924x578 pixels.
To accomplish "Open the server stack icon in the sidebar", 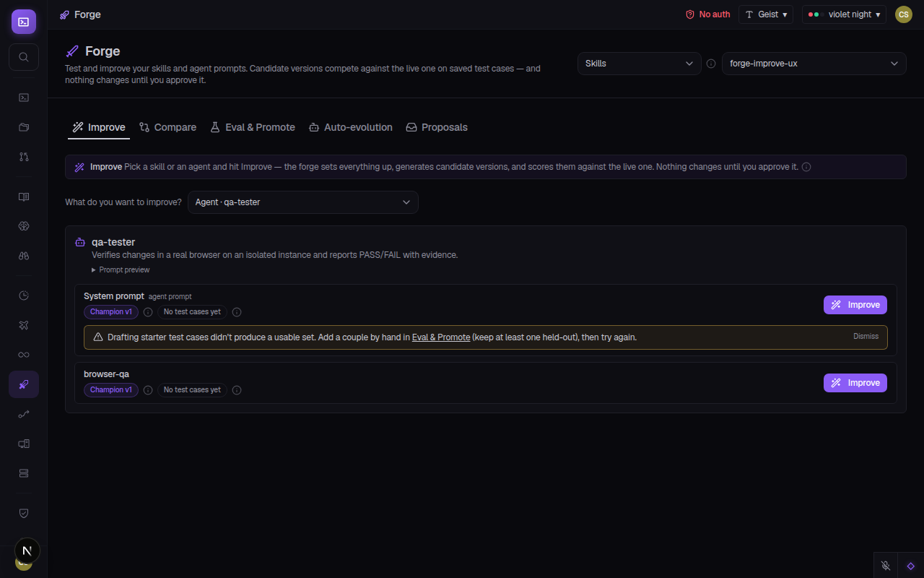I will click(24, 473).
